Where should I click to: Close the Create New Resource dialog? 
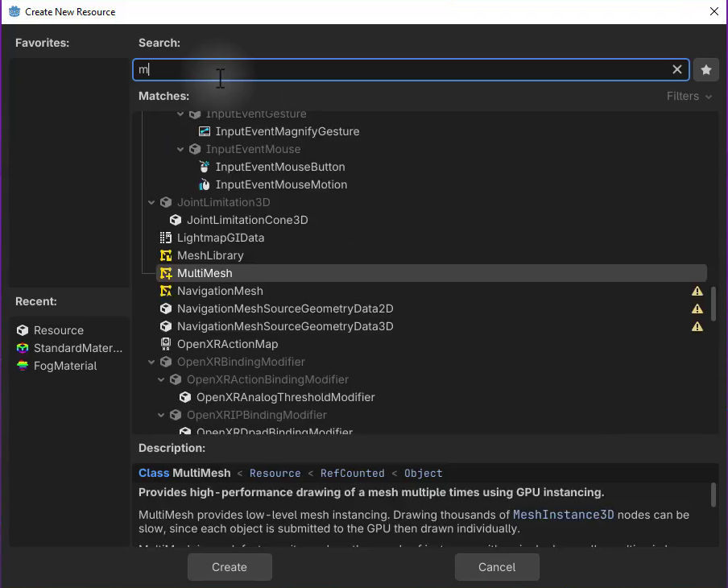(714, 11)
